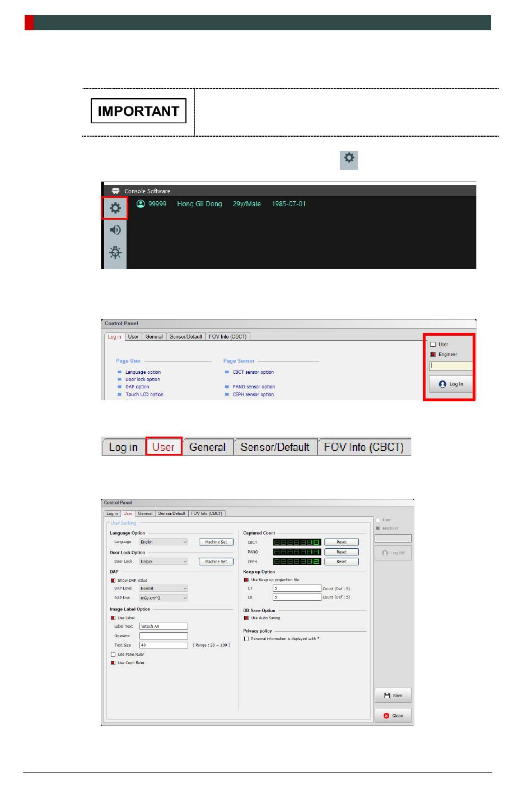The image size is (532, 788).
Task: Click Label Text field containing vatech A9
Action: (164, 627)
